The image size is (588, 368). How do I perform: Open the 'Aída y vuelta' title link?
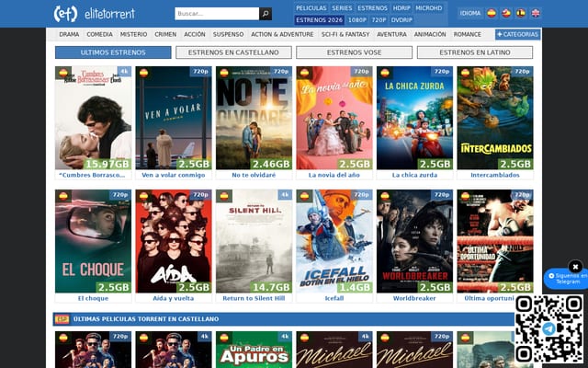click(x=174, y=298)
